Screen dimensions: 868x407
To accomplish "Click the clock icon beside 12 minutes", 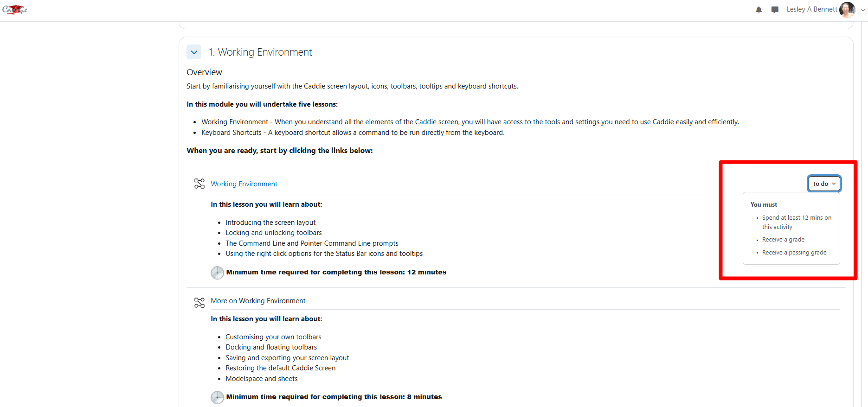I will 217,273.
